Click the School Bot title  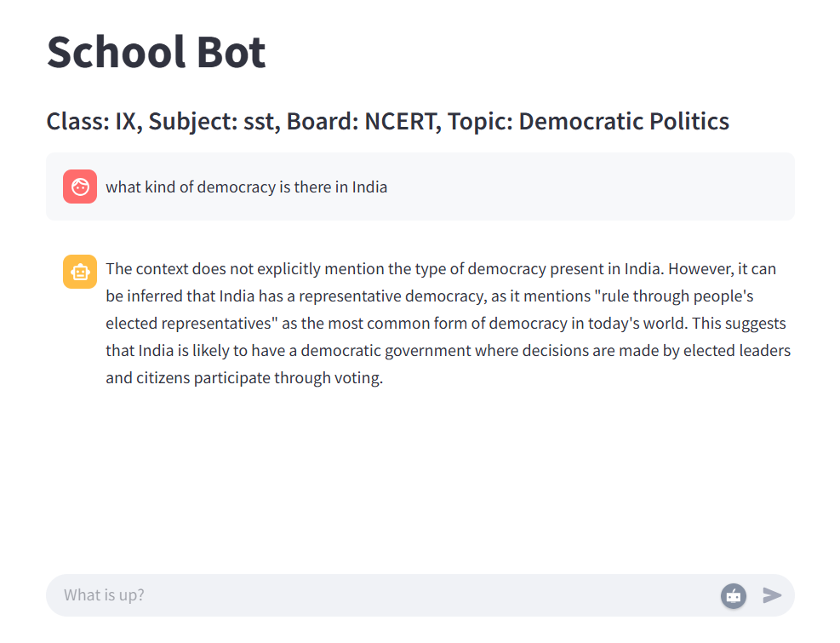pos(156,53)
